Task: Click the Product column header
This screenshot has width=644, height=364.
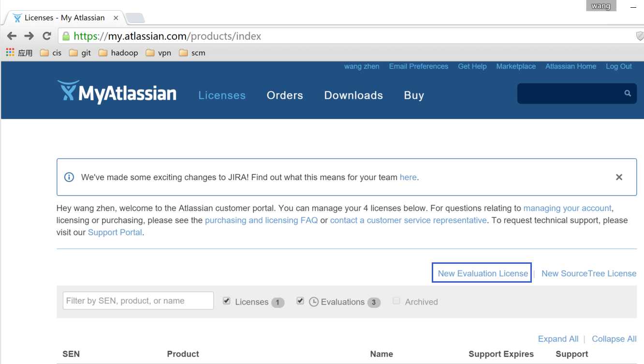Action: [x=183, y=354]
